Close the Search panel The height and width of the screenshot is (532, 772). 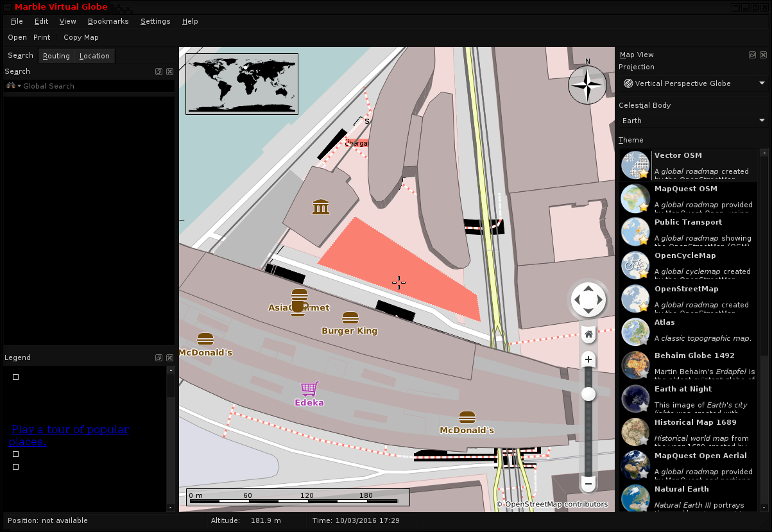click(169, 72)
